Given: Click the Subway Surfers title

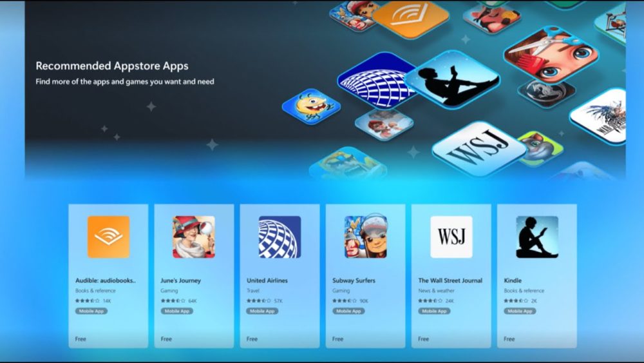Looking at the screenshot, I should [354, 280].
